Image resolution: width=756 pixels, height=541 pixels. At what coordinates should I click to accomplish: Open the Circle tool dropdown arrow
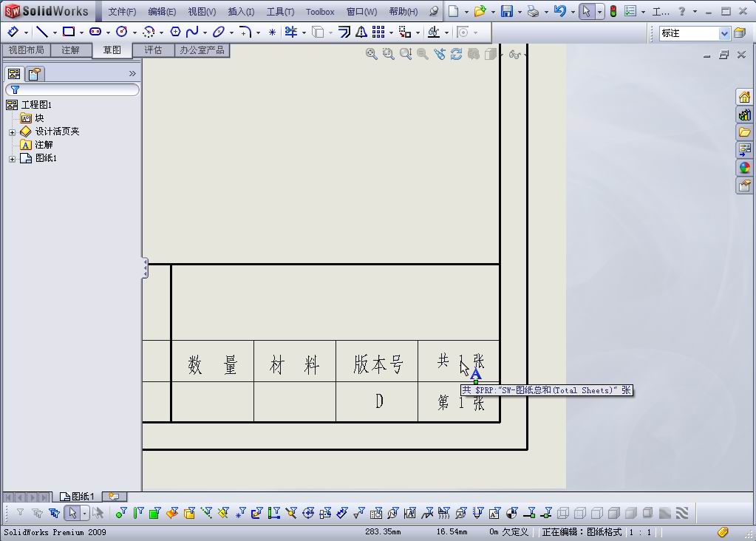(x=134, y=33)
